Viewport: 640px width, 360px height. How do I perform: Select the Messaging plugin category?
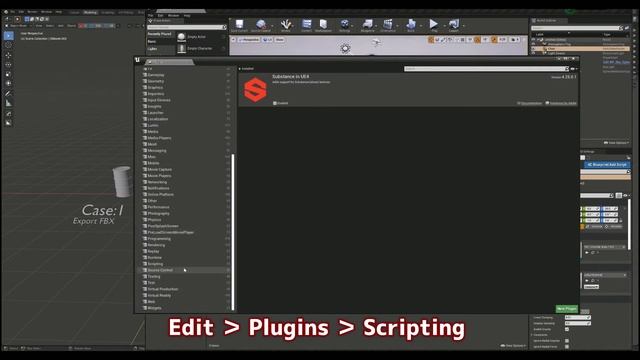tap(157, 151)
